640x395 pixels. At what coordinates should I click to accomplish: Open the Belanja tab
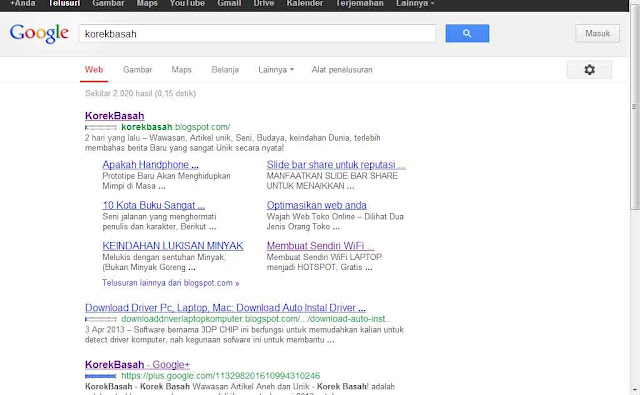pos(225,70)
